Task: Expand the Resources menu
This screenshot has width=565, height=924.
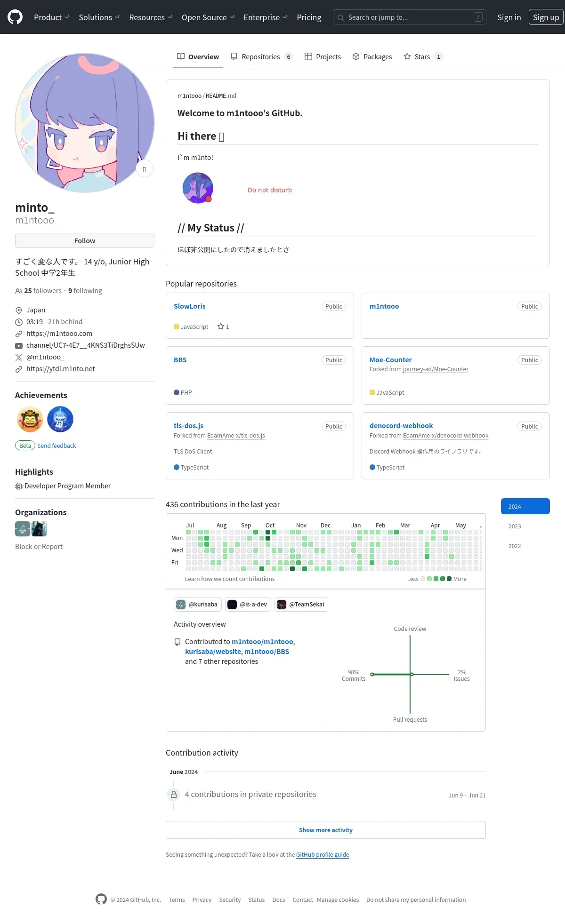Action: [151, 17]
